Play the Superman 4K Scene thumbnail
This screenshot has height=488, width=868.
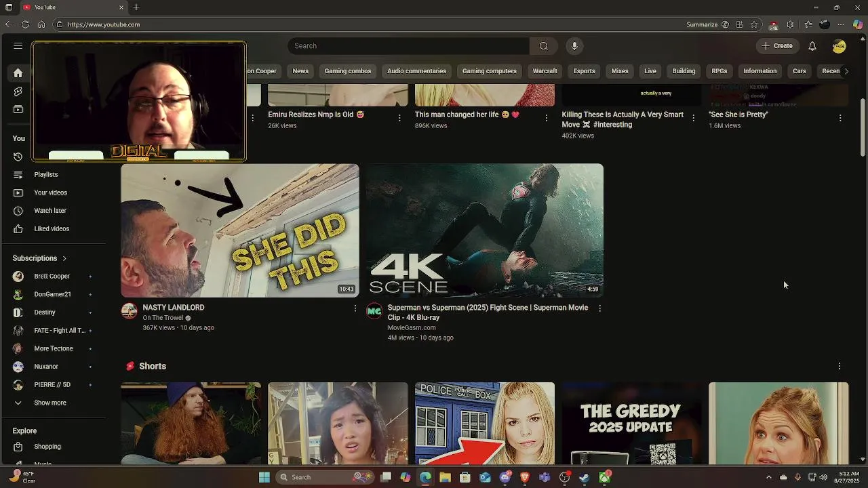click(x=485, y=230)
